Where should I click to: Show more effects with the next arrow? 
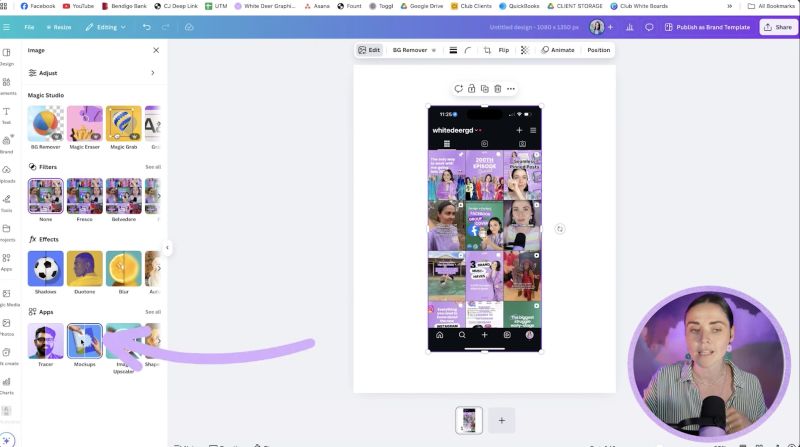tap(159, 268)
